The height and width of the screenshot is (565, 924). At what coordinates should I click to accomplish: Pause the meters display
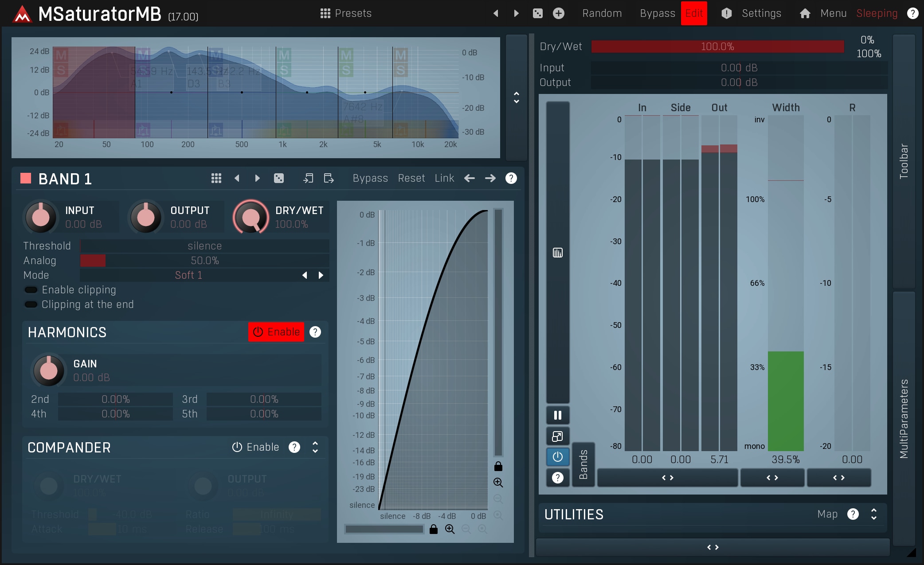point(557,415)
